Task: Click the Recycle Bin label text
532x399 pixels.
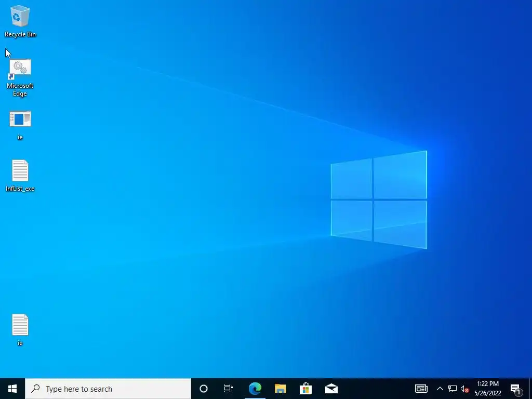Action: click(20, 34)
